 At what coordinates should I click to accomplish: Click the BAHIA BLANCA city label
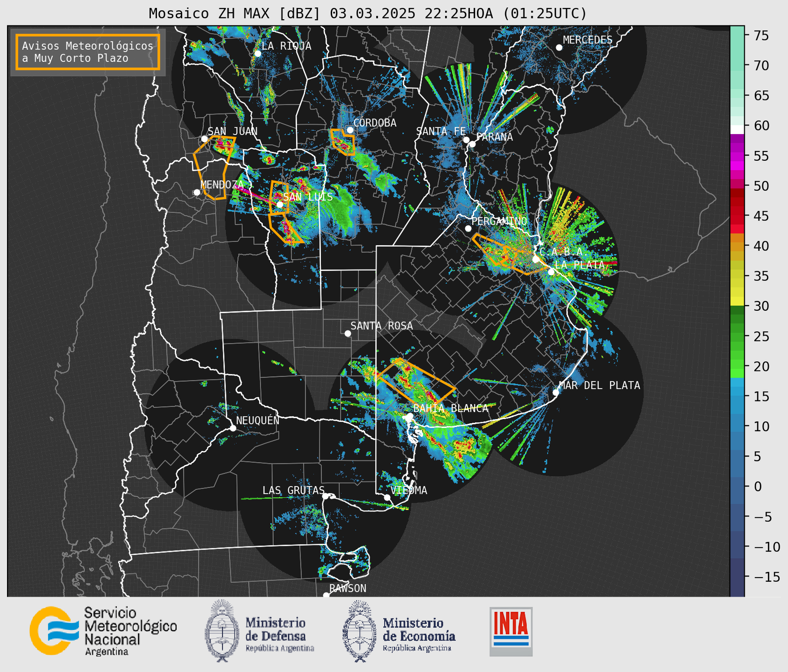coord(451,408)
